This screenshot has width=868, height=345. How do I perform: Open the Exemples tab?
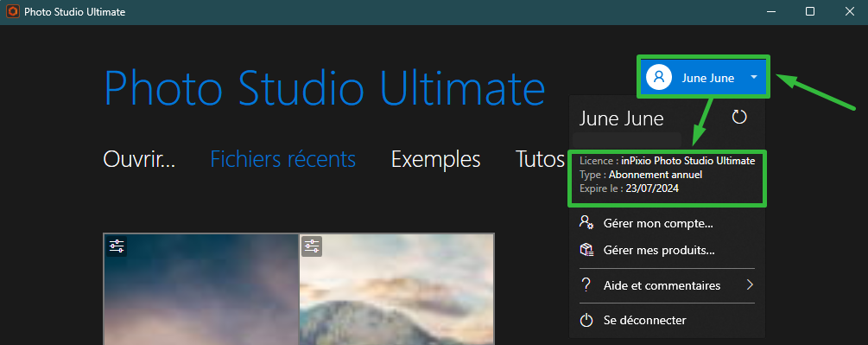tap(435, 159)
